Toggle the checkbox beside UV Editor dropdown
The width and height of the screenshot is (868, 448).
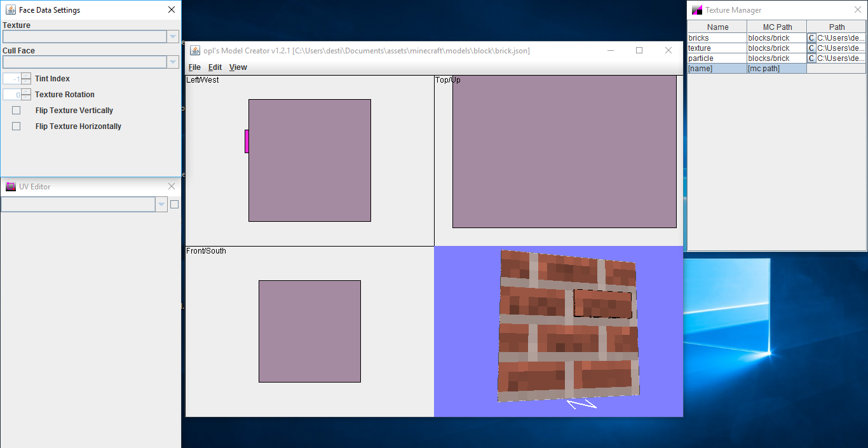click(x=173, y=204)
